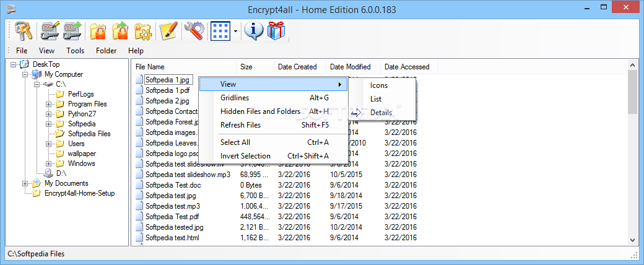Sort by Date Created column header
644x265 pixels.
pyautogui.click(x=300, y=66)
